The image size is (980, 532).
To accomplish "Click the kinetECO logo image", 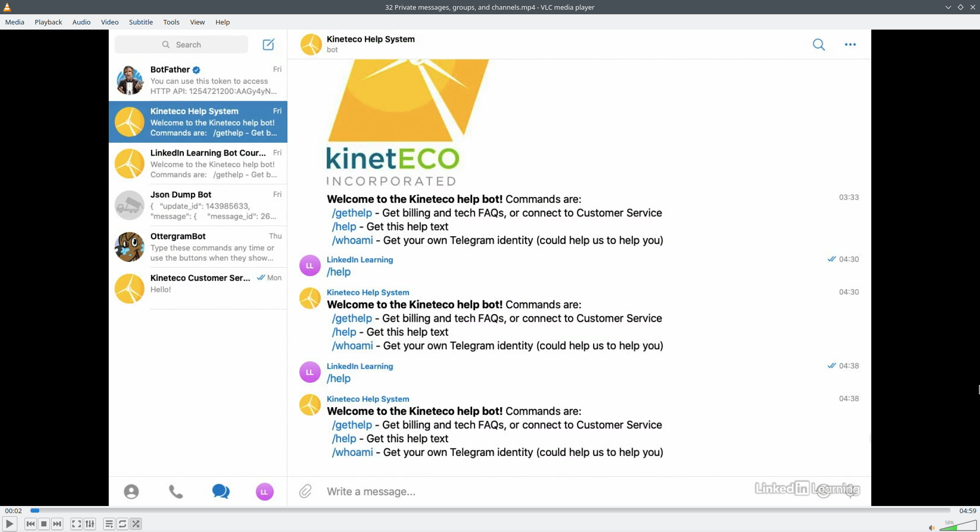I will pyautogui.click(x=407, y=123).
